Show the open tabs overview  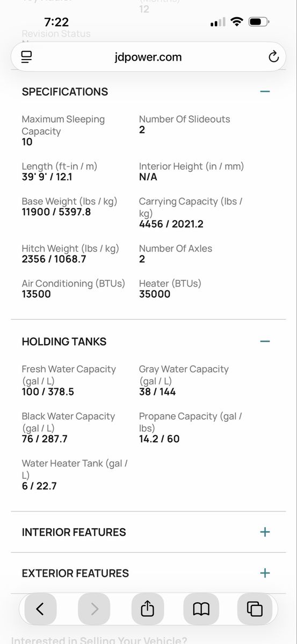[x=255, y=609]
